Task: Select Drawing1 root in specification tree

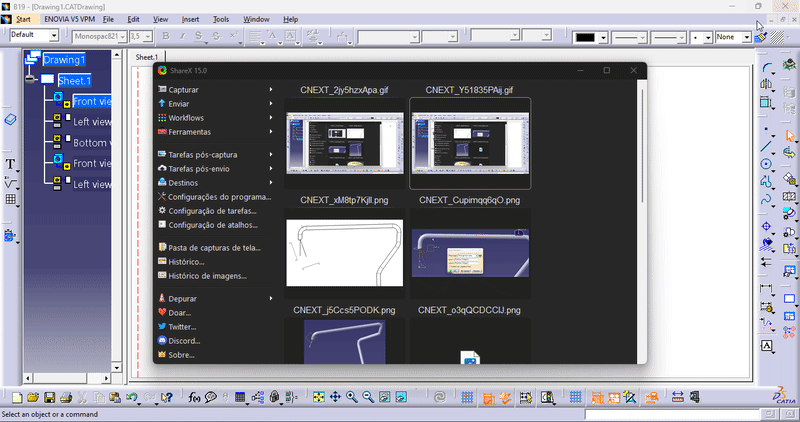Action: point(64,60)
